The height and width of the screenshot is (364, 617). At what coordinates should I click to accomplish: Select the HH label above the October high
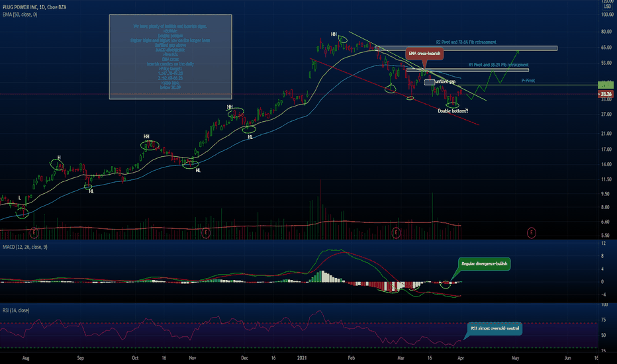click(x=146, y=136)
